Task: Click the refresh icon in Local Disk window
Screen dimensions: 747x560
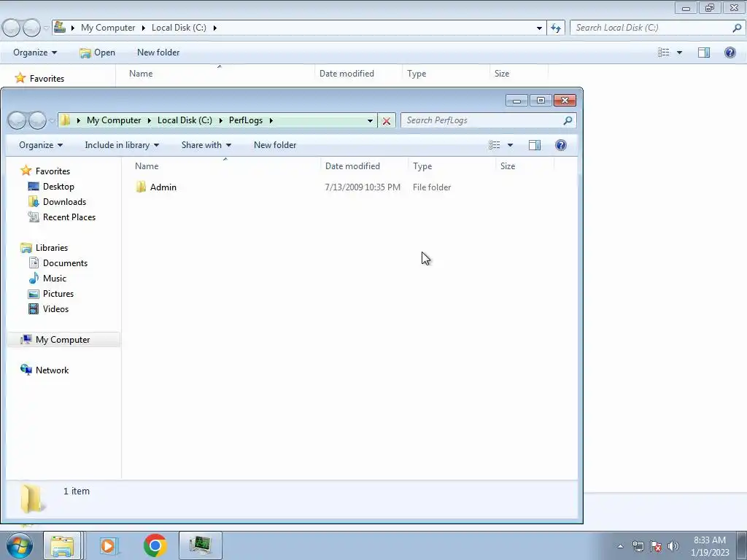Action: [x=555, y=28]
